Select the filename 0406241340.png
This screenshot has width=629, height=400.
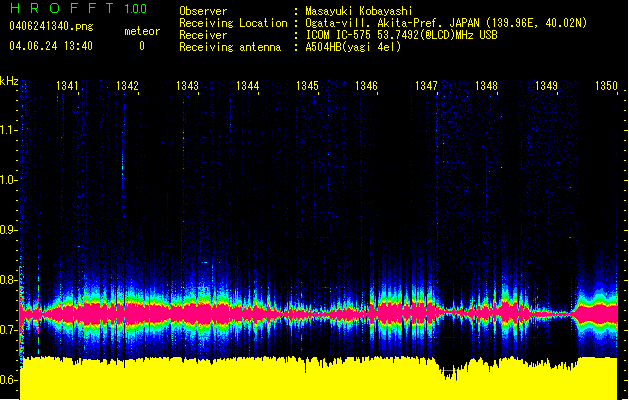(x=51, y=26)
